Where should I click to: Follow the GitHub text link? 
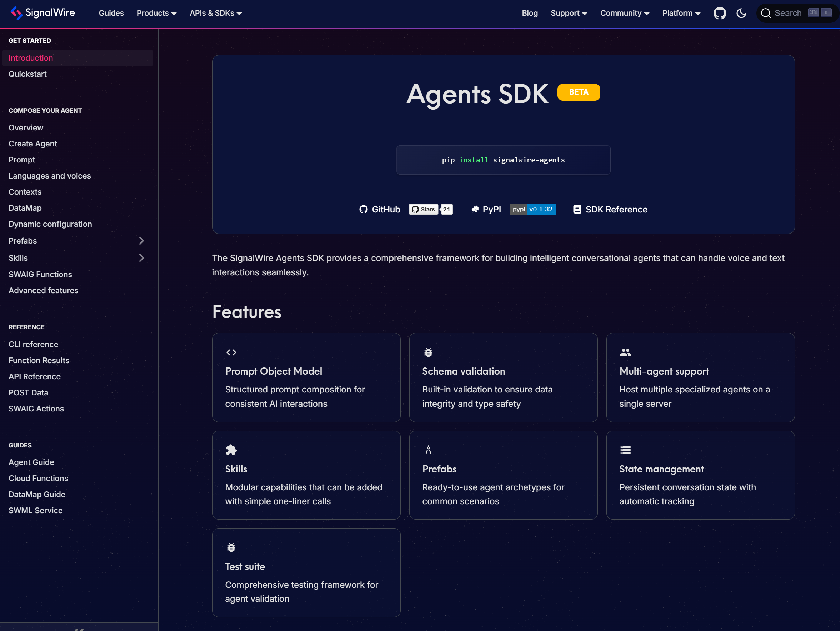(386, 209)
